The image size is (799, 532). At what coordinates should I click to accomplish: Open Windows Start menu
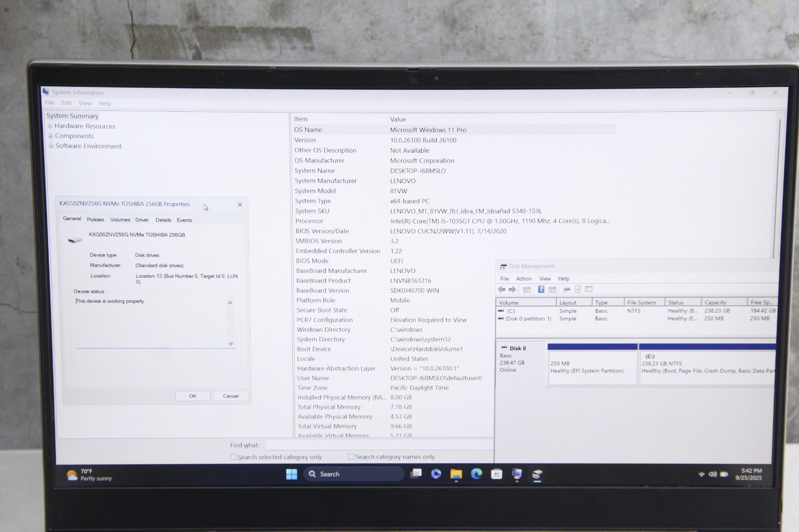coord(292,474)
